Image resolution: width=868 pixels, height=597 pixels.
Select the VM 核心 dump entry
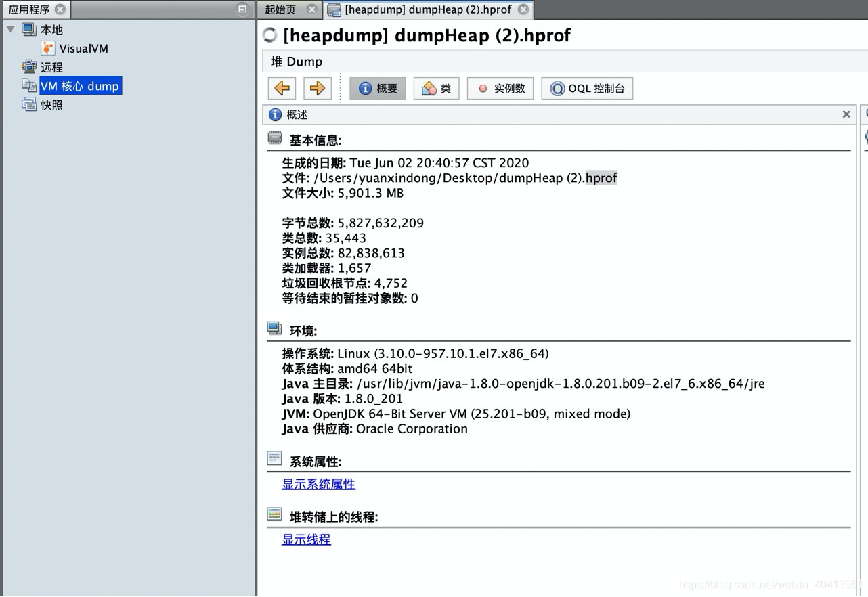coord(80,86)
